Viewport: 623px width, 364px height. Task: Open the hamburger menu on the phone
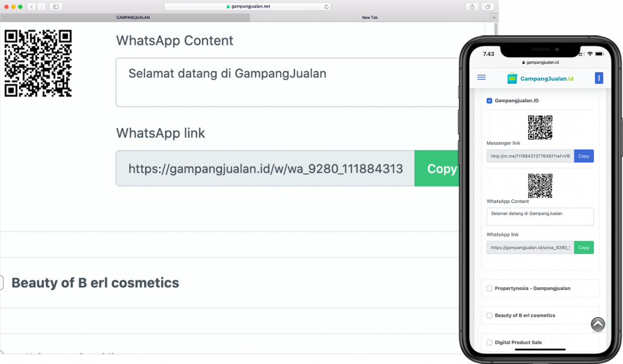pos(481,78)
